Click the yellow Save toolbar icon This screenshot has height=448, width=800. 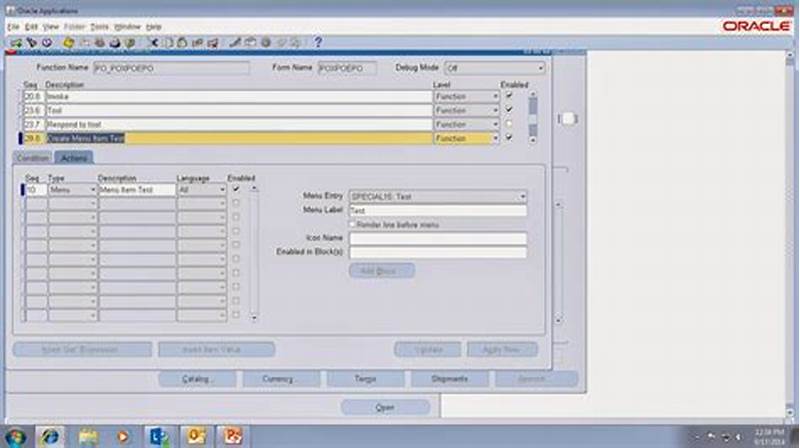point(68,43)
